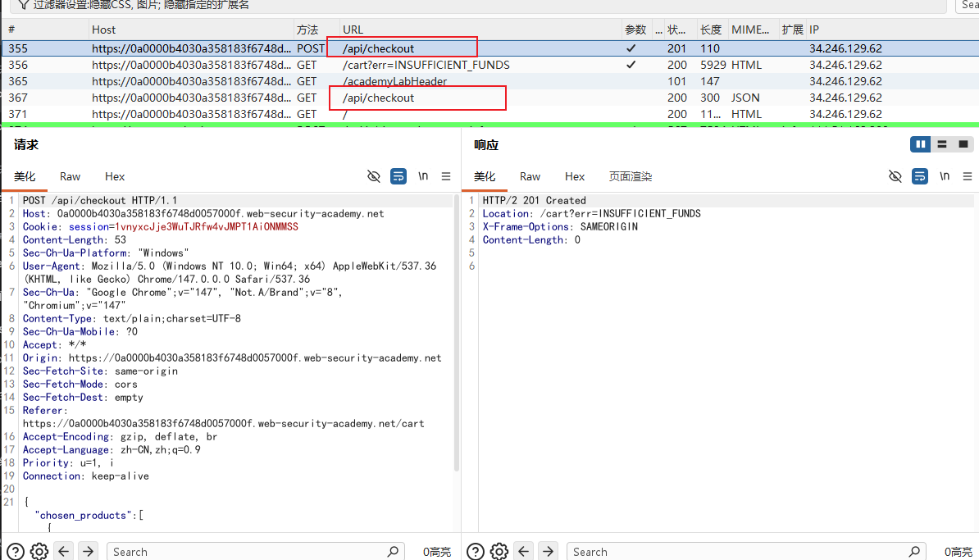
Task: Go to previous match in request search
Action: point(64,551)
